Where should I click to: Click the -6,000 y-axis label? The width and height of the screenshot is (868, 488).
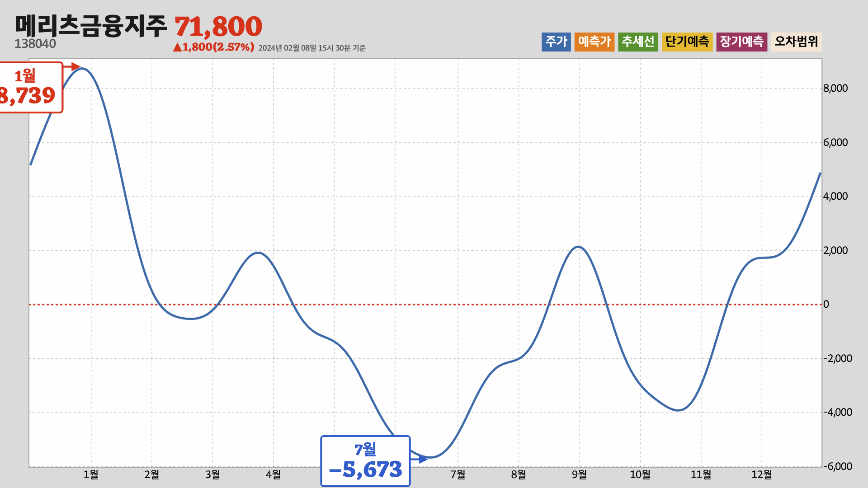pyautogui.click(x=838, y=466)
